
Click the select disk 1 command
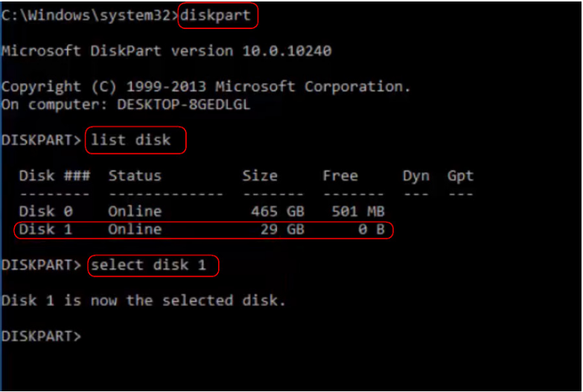click(x=149, y=266)
